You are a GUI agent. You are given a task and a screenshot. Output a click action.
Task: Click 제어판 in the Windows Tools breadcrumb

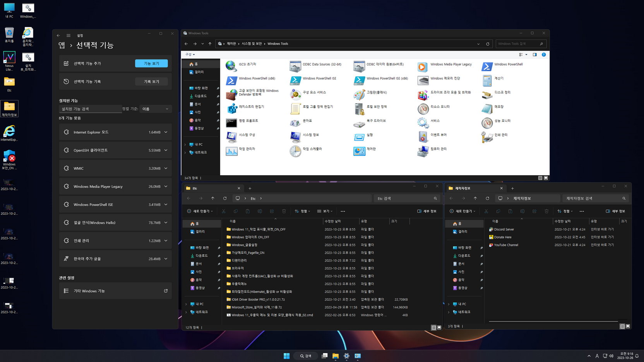231,44
